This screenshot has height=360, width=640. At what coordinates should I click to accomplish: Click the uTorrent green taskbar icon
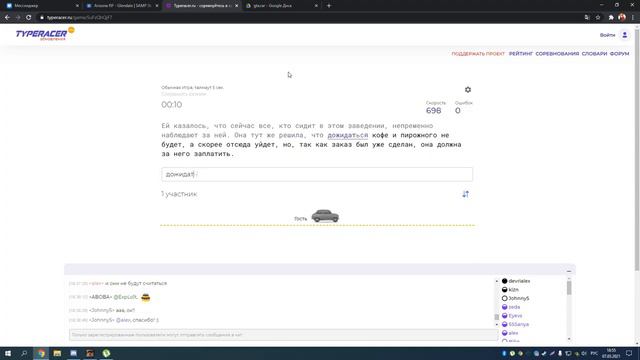(x=106, y=353)
